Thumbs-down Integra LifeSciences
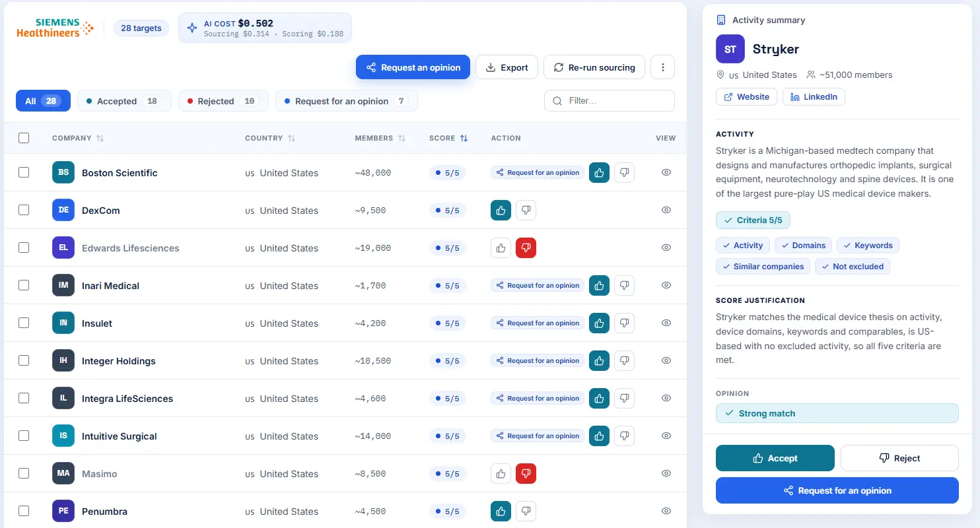The width and height of the screenshot is (980, 528). pyautogui.click(x=624, y=399)
